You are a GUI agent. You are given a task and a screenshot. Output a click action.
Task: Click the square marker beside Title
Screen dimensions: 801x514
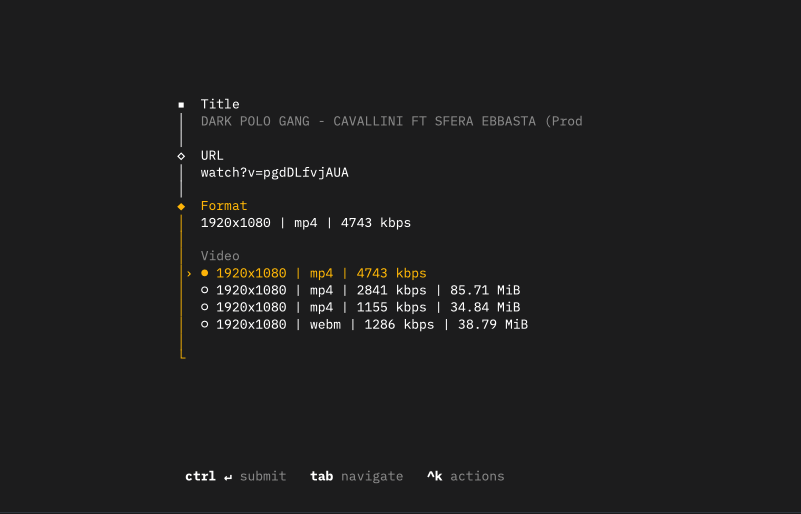click(181, 105)
